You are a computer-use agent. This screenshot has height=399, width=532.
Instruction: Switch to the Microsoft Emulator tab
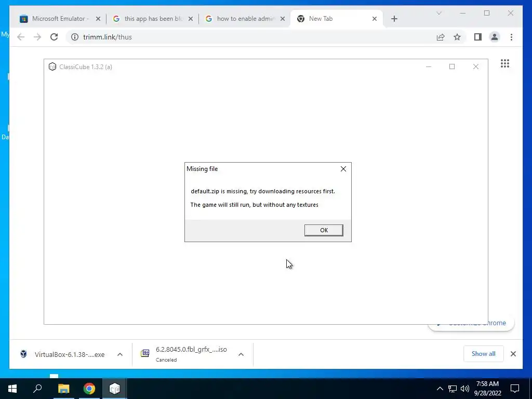coord(60,19)
